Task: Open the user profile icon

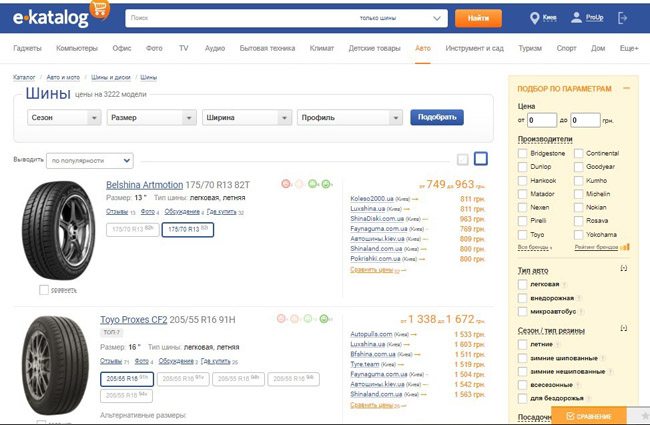Action: coord(576,17)
